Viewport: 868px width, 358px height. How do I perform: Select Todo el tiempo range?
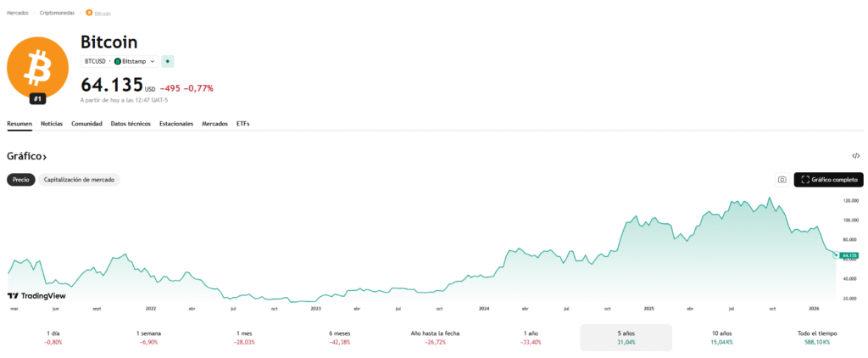[817, 338]
